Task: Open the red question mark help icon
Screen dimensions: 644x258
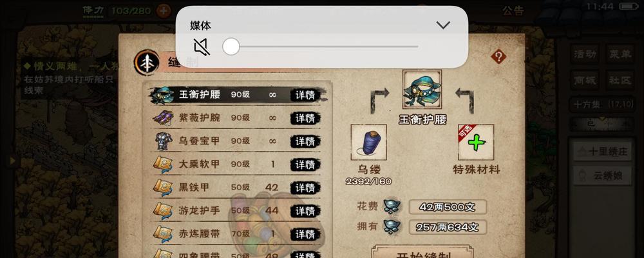Action: (x=498, y=56)
